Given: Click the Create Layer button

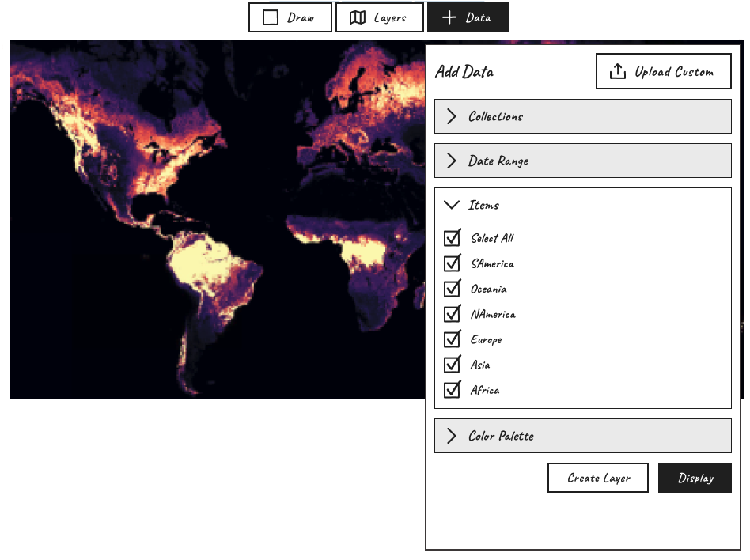Looking at the screenshot, I should 597,478.
